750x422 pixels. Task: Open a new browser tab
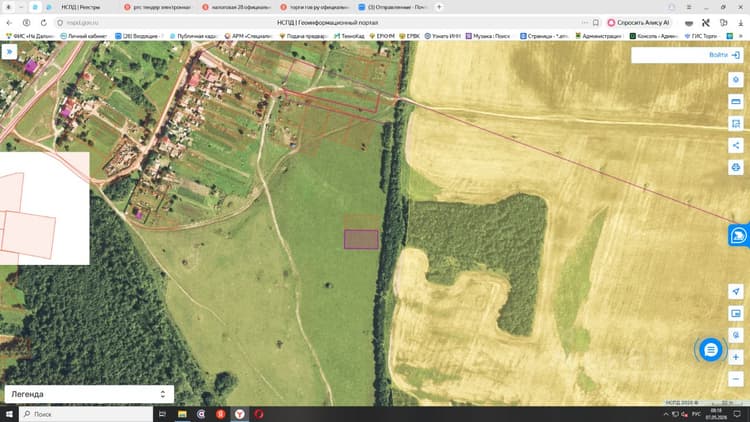[439, 7]
